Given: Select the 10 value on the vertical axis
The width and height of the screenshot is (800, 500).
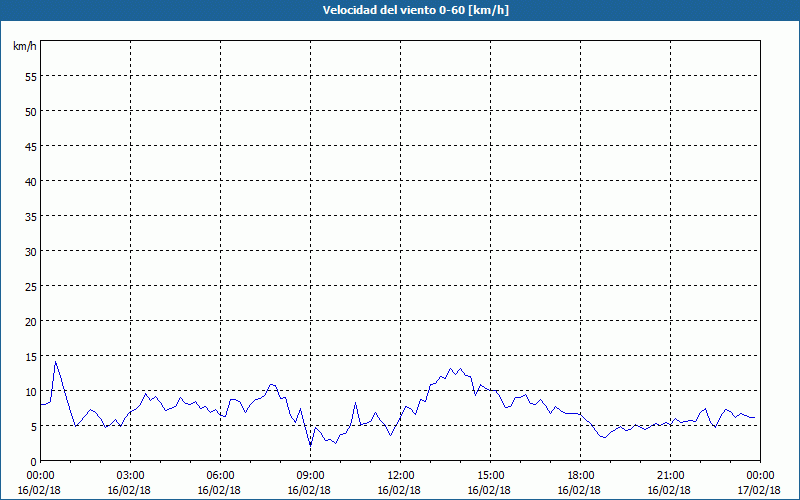Looking at the screenshot, I should (x=31, y=391).
